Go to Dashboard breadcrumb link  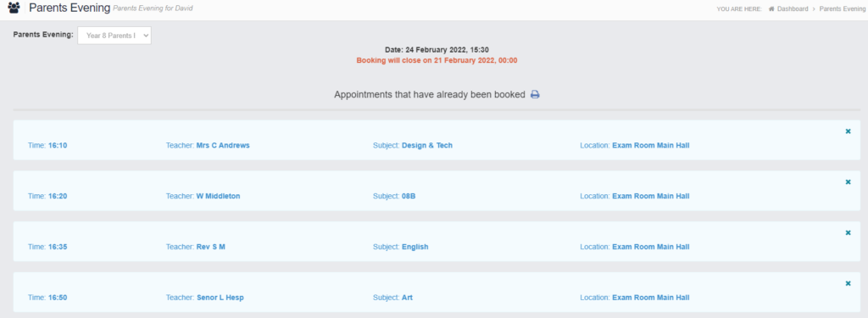pyautogui.click(x=793, y=8)
